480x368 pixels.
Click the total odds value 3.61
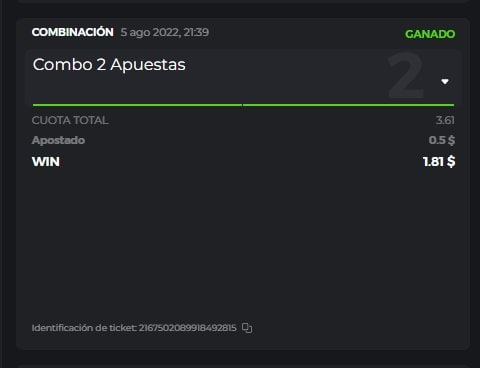[445, 120]
